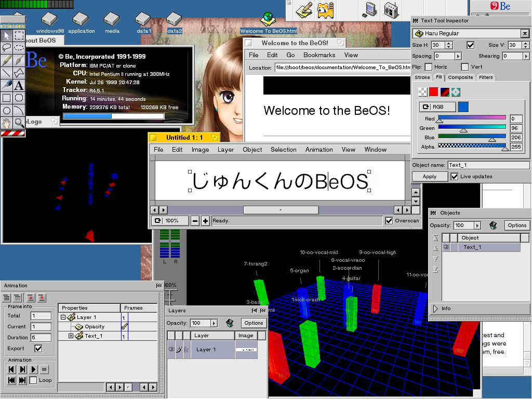Open the application disk icon on desktop
532x399 pixels.
81,22
